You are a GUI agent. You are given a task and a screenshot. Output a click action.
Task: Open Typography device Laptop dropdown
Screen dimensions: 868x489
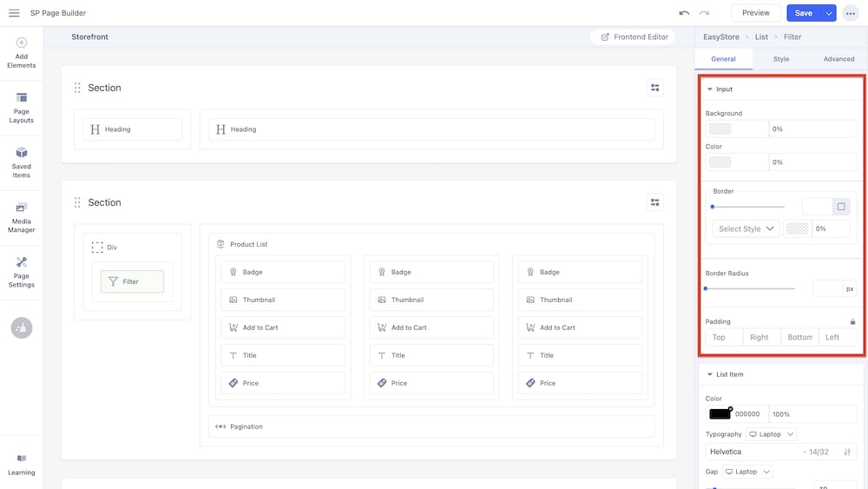pos(771,434)
